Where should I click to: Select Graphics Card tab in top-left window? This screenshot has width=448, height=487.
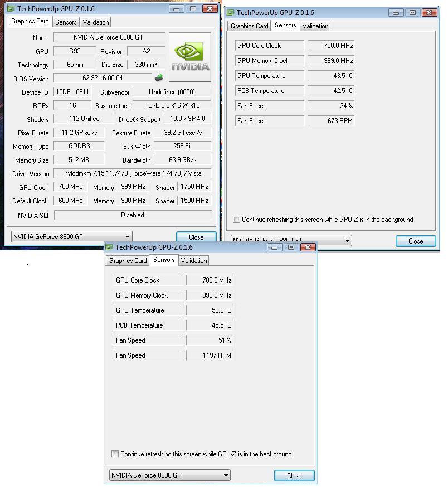(30, 21)
